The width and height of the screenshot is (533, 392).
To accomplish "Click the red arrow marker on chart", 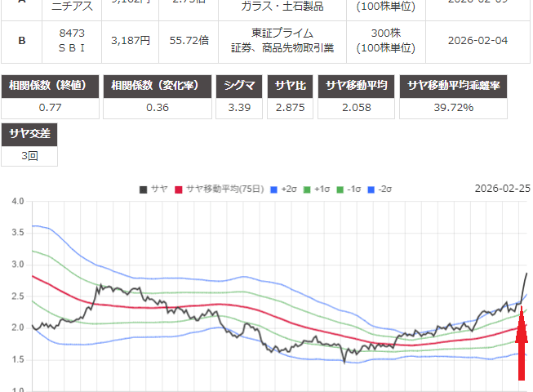I will (x=521, y=350).
